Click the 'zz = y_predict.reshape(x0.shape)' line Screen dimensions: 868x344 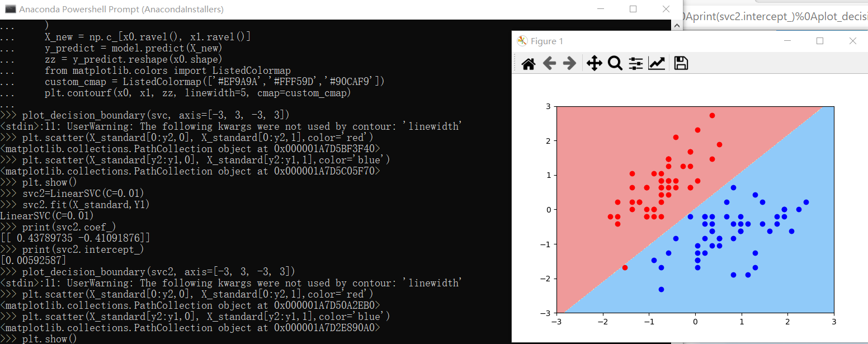tap(134, 59)
